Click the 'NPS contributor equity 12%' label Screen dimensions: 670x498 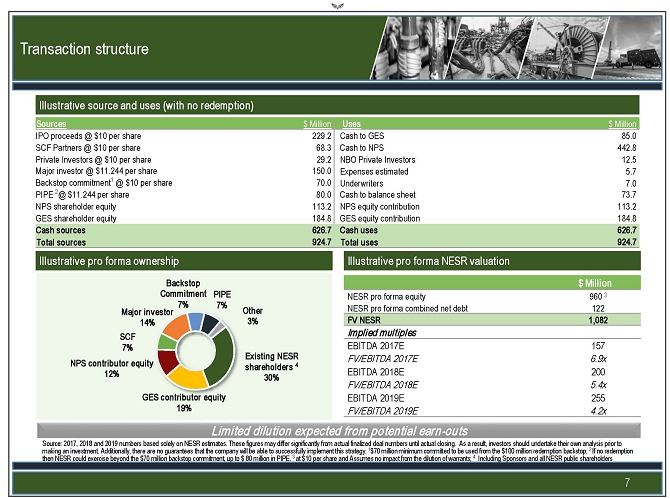pyautogui.click(x=112, y=368)
